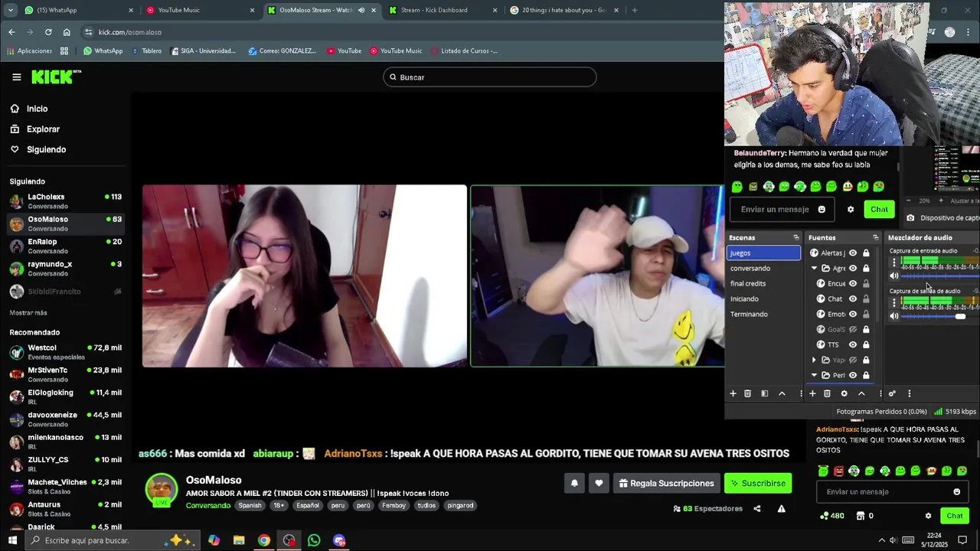Open the Kick hamburger menu
The width and height of the screenshot is (980, 551).
(16, 77)
